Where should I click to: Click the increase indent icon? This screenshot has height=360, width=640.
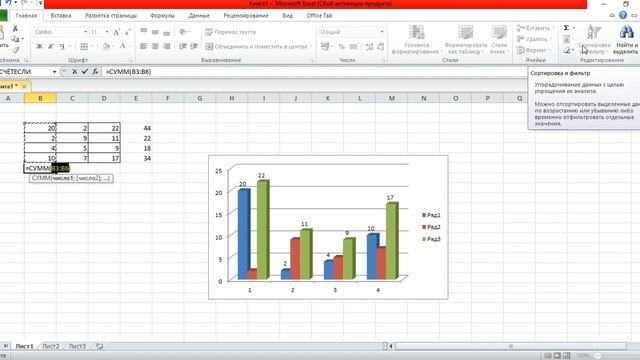coord(194,47)
